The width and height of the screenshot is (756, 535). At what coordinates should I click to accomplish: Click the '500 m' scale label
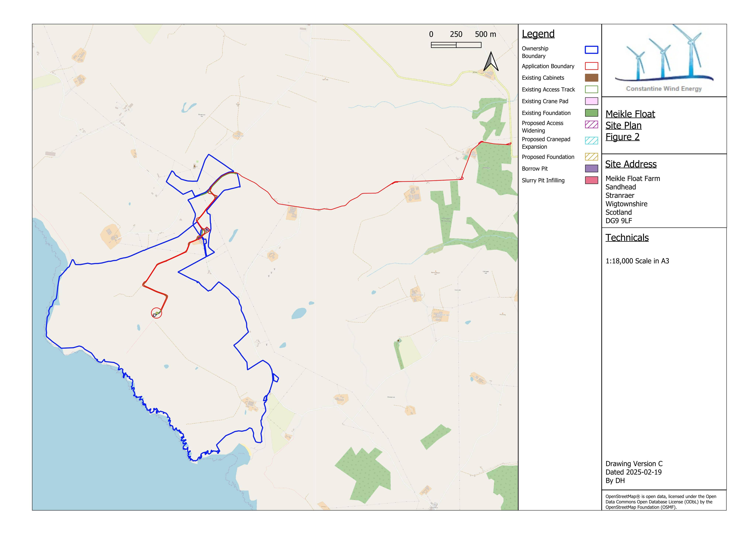[485, 34]
